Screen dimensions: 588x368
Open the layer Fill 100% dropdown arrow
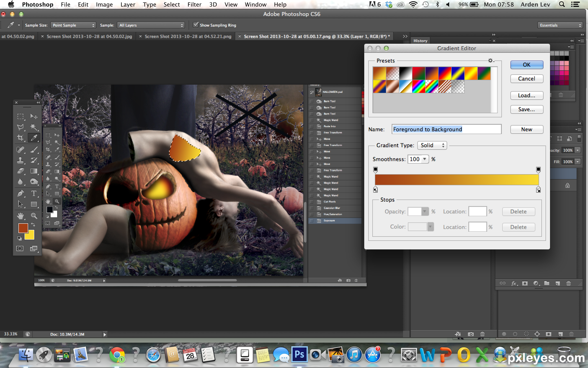(x=578, y=162)
